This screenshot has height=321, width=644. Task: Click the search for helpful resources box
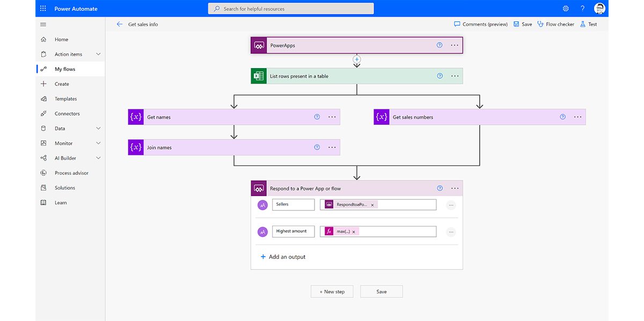[x=291, y=9]
